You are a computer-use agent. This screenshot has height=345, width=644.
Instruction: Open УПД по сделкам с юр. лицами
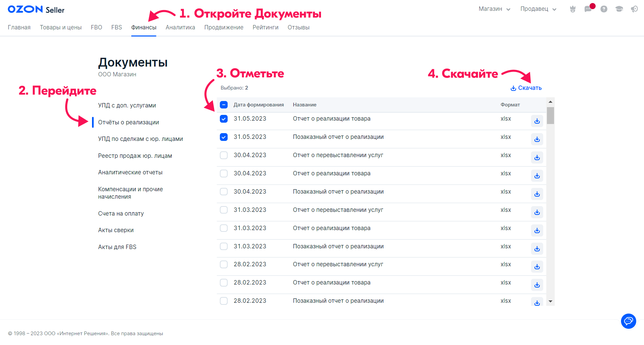140,139
